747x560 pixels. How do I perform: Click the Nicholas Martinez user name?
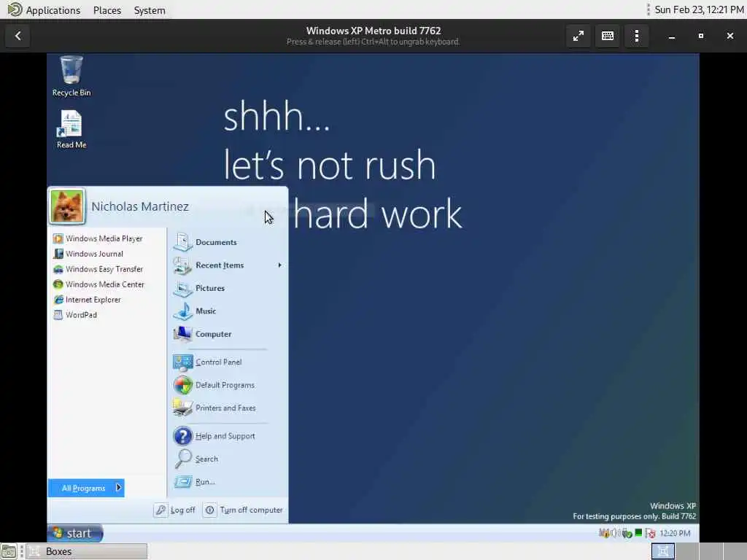140,206
